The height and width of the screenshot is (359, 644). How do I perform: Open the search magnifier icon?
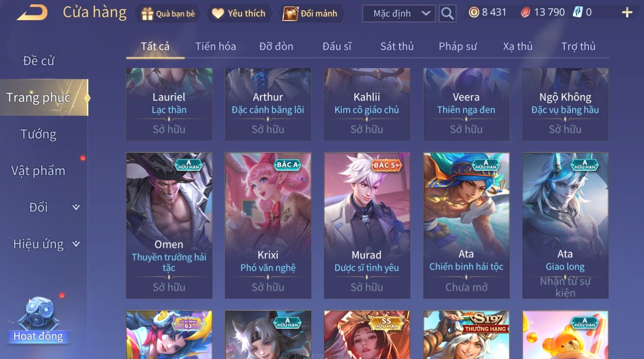tap(447, 14)
